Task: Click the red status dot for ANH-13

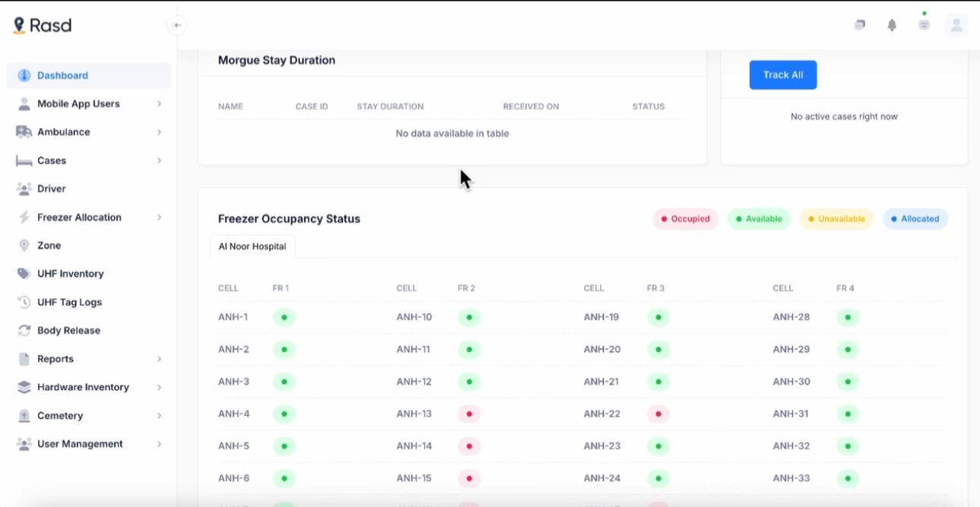Action: tap(469, 414)
